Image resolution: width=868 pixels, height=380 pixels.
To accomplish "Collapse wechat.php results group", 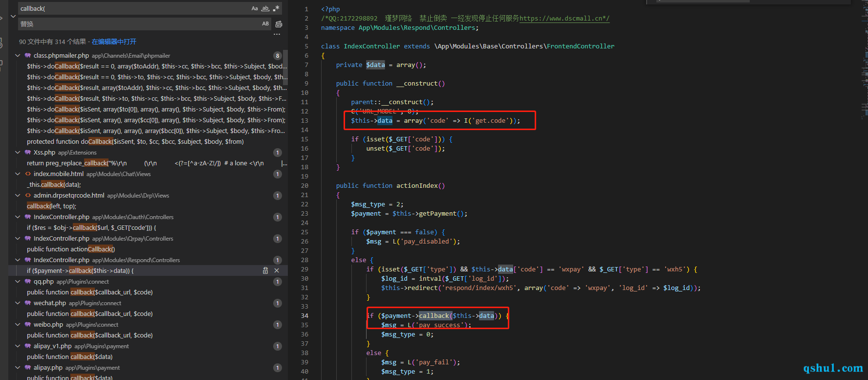I will (18, 303).
